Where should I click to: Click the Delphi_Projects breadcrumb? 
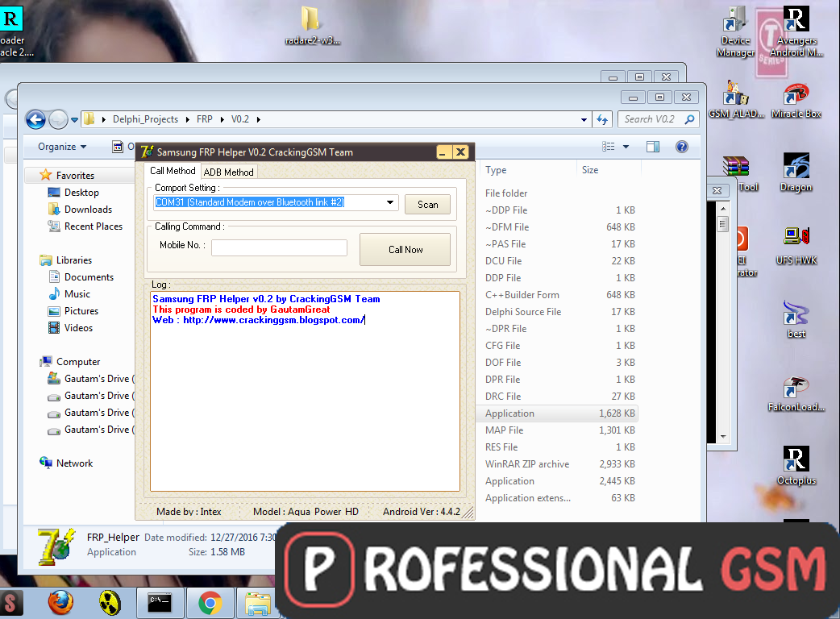click(145, 119)
